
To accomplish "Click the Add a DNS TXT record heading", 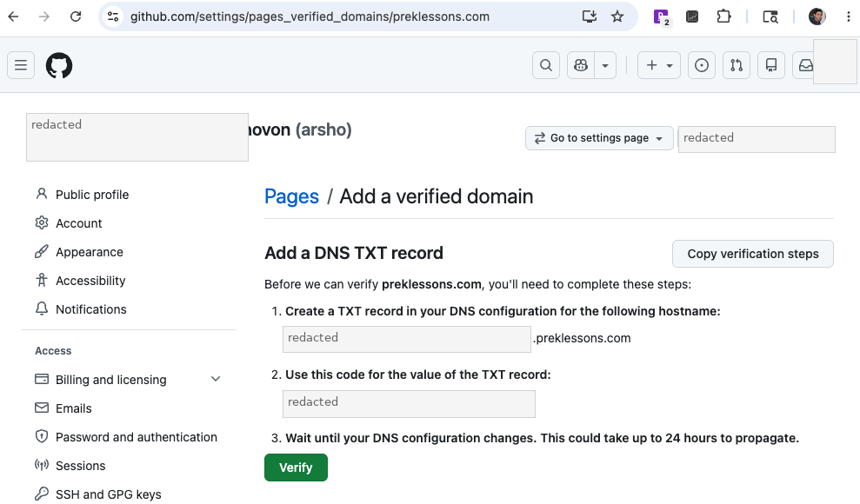I will [x=354, y=253].
